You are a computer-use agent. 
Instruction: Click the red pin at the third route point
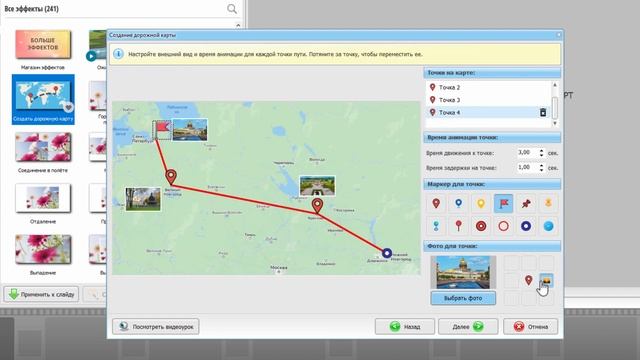point(318,206)
